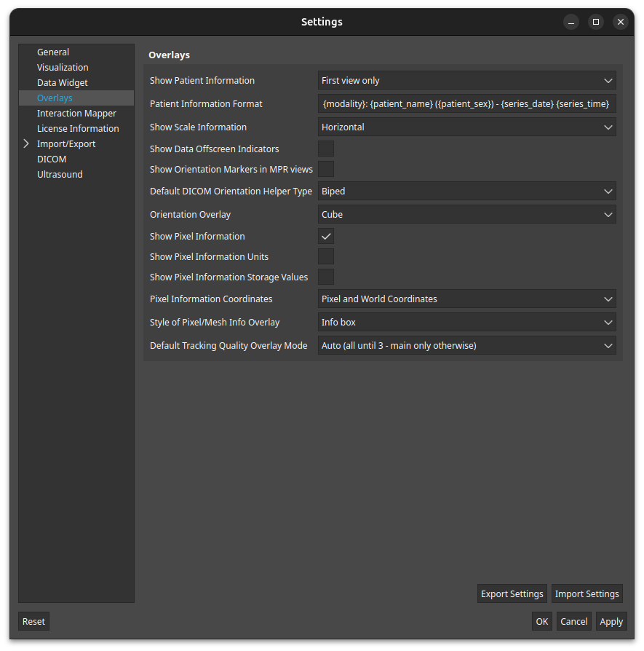Open Default DICOM Orientation Helper Type dropdown
The height and width of the screenshot is (651, 644).
467,192
